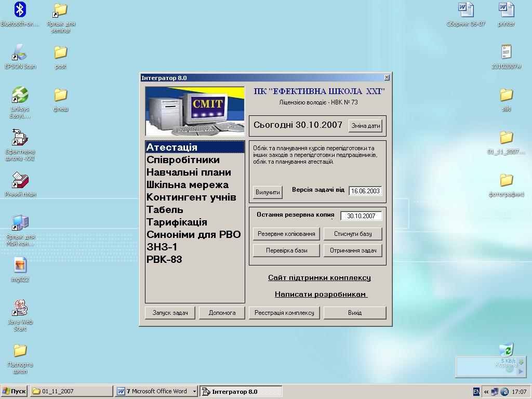Select the seminar shortcut folder icon
The image size is (532, 399).
point(60,10)
